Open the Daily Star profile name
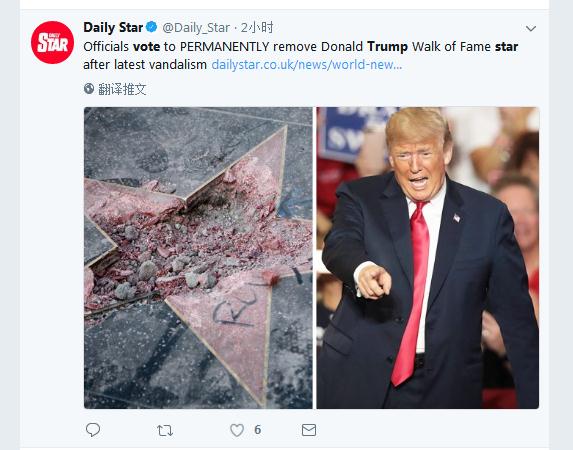Image resolution: width=573 pixels, height=450 pixels. point(113,27)
